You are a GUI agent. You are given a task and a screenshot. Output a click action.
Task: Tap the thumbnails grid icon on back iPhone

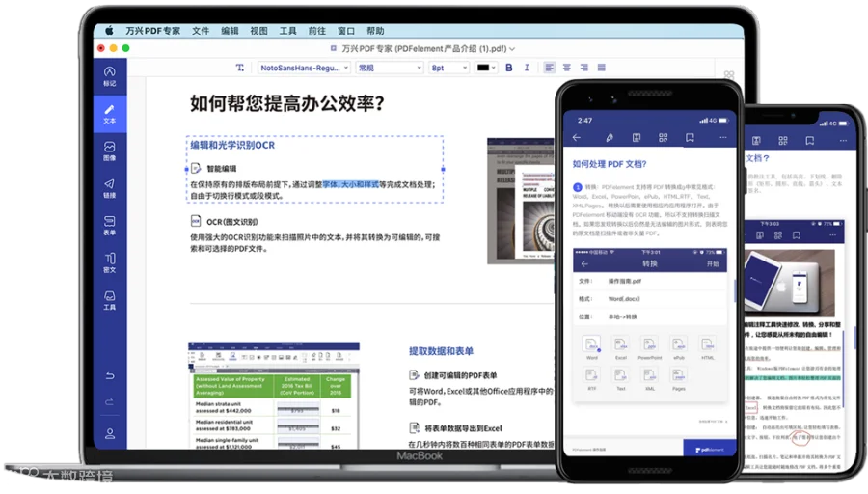(783, 141)
